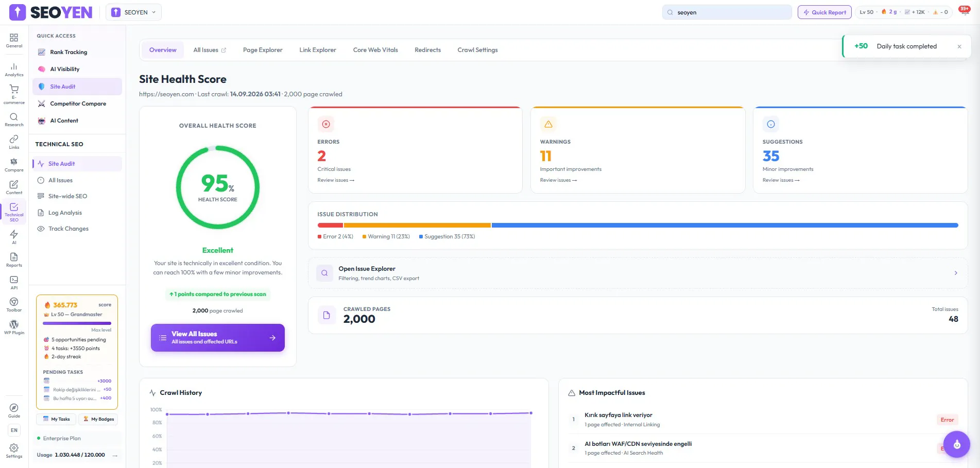Open the Compare sidebar section
The image size is (980, 468).
[14, 165]
